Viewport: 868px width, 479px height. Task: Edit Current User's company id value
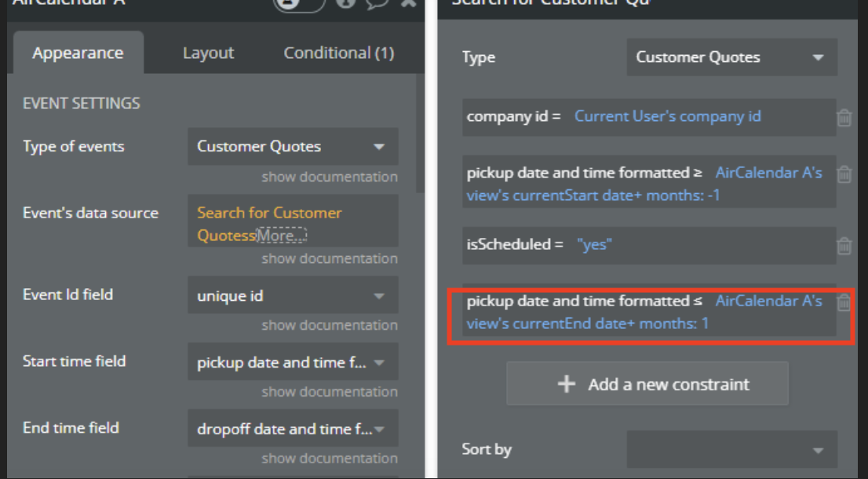coord(668,116)
